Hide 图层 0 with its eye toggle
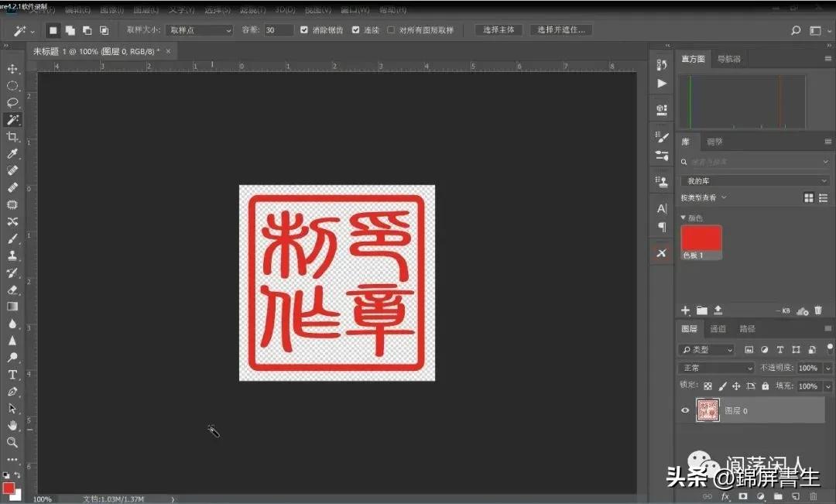The image size is (836, 504). point(686,410)
